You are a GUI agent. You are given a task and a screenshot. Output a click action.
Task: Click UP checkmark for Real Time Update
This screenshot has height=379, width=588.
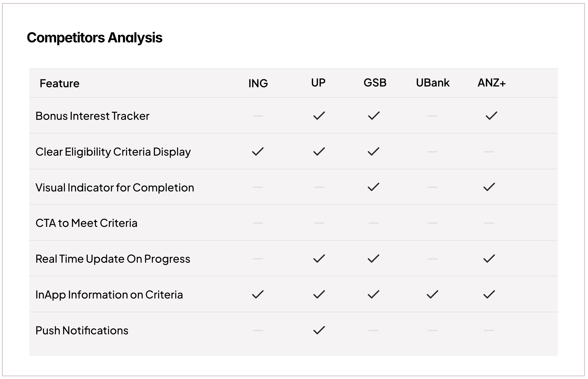tap(319, 259)
